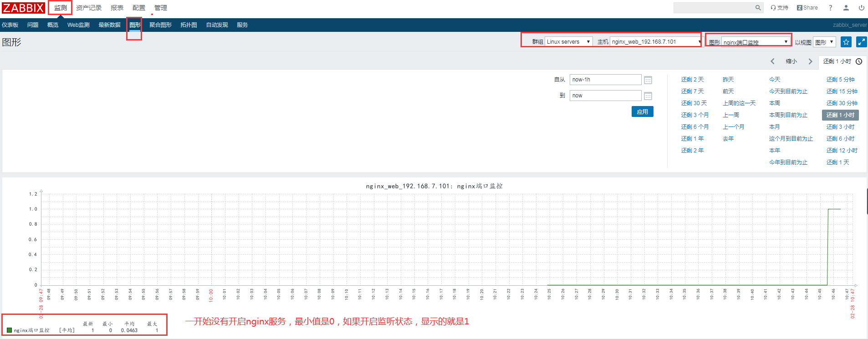Screen dimensions: 868x339
Task: Click the 应用 apply button
Action: point(642,111)
